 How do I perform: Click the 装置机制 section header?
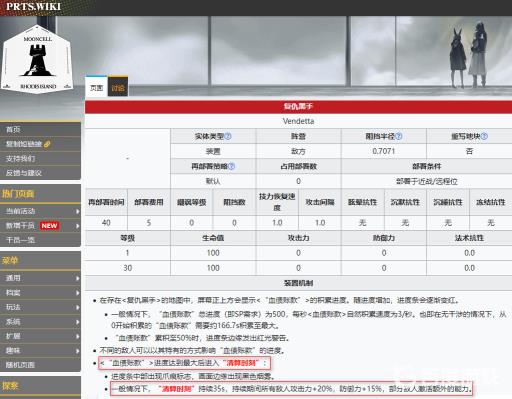click(298, 283)
